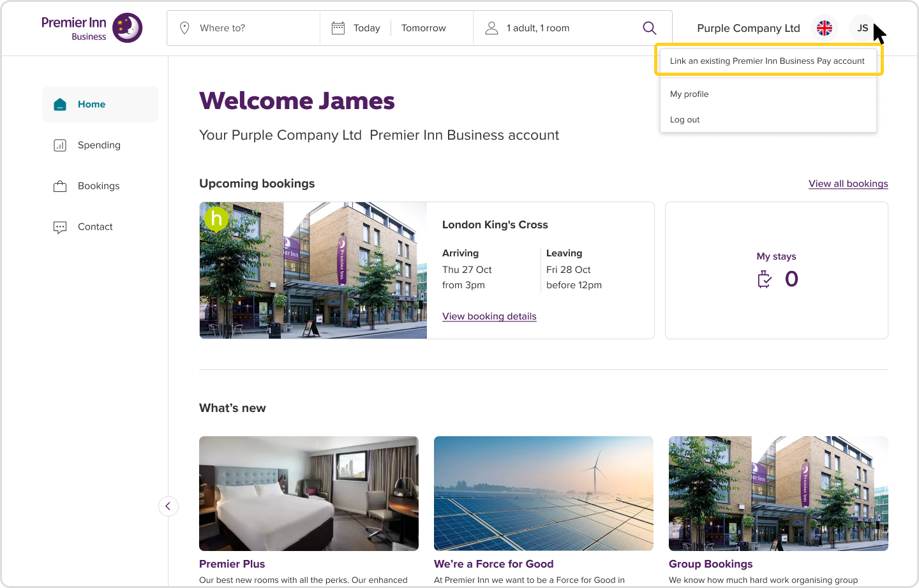
Task: Click the London King's Cross booking title
Action: pyautogui.click(x=495, y=224)
